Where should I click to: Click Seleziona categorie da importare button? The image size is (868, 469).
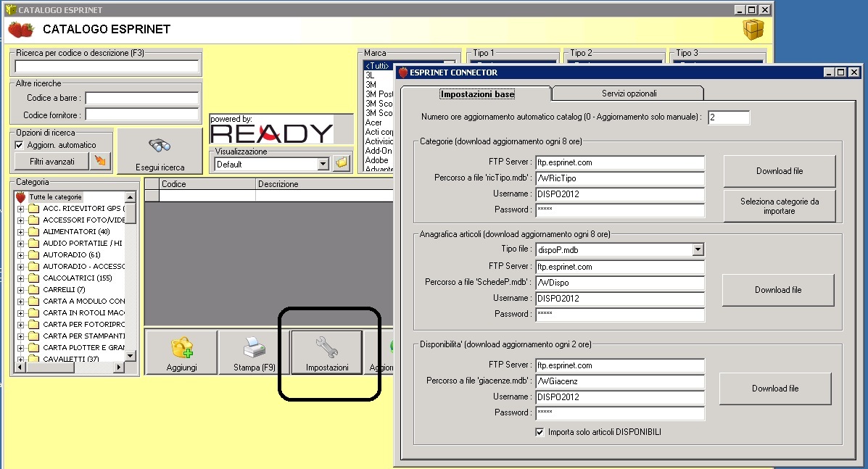tap(780, 207)
